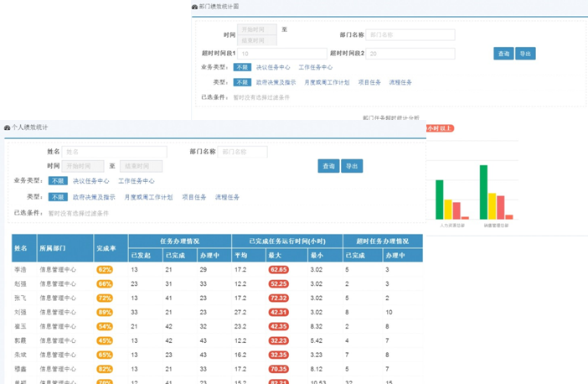
Task: Open 开始时间 picker in 部门绩效统计图 panel
Action: 257,29
